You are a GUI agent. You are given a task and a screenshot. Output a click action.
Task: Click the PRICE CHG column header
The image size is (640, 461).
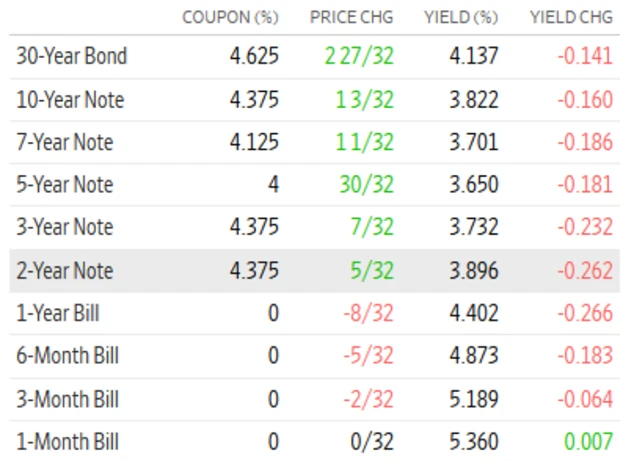[x=352, y=18]
